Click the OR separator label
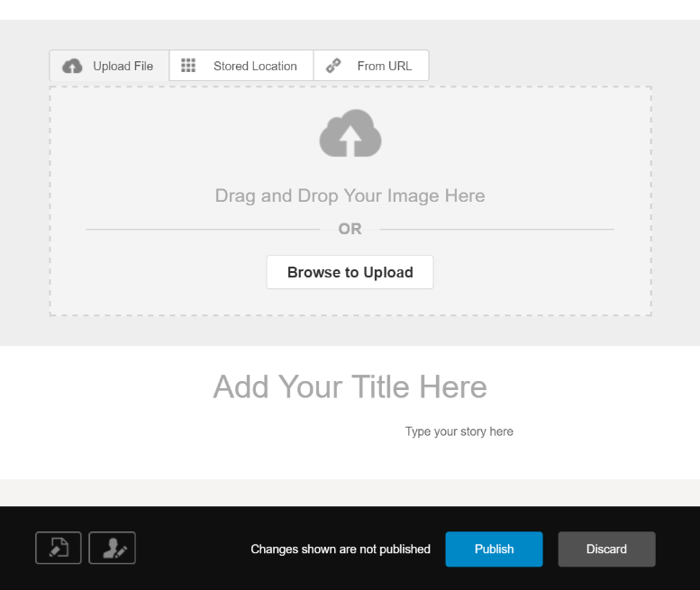The height and width of the screenshot is (590, 700). click(x=350, y=229)
